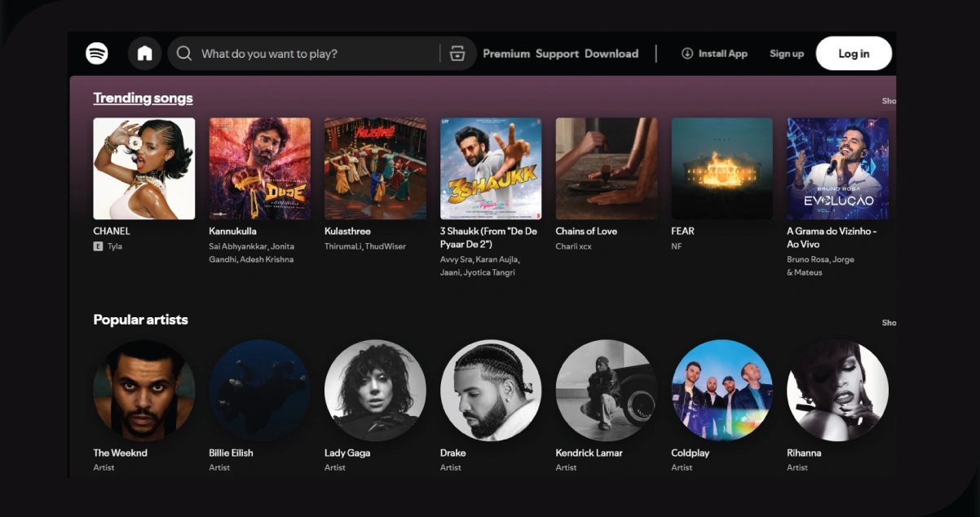Click the Sign up button
Viewport: 980px width, 517px height.
786,53
